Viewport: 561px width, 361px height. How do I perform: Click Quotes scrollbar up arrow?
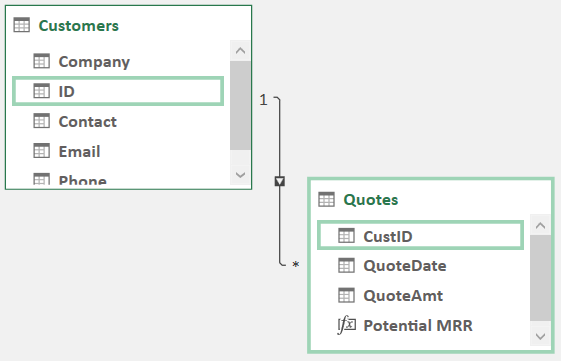click(x=540, y=225)
